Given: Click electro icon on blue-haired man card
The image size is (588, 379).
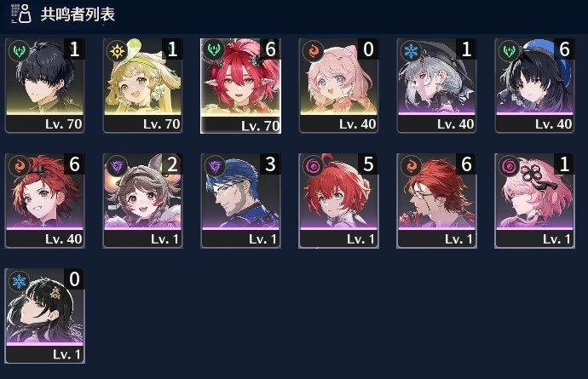Looking at the screenshot, I should pyautogui.click(x=215, y=165).
